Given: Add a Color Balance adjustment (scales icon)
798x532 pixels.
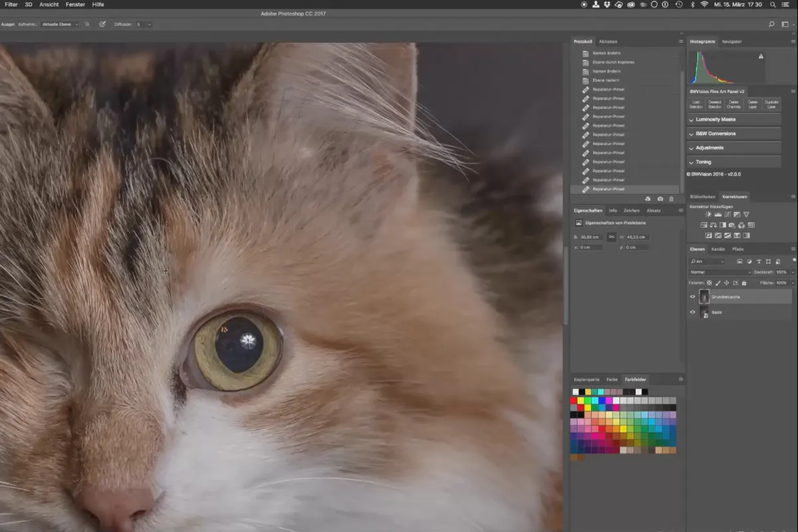Looking at the screenshot, I should point(714,225).
